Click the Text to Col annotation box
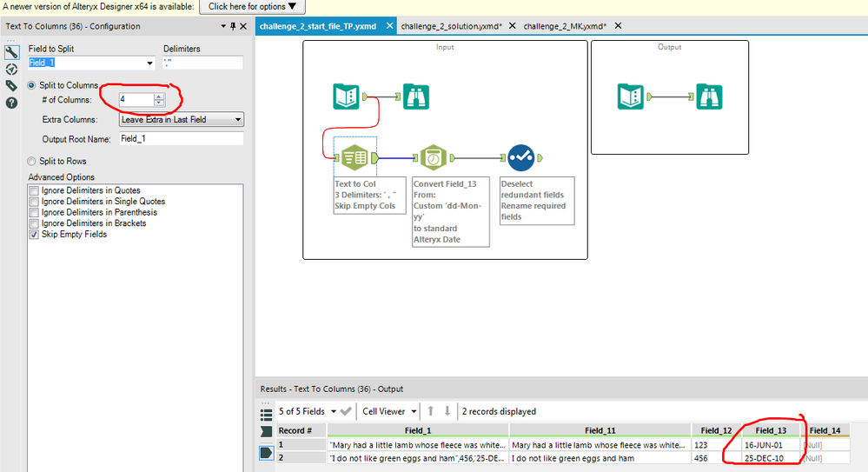This screenshot has height=472, width=868. (x=369, y=195)
